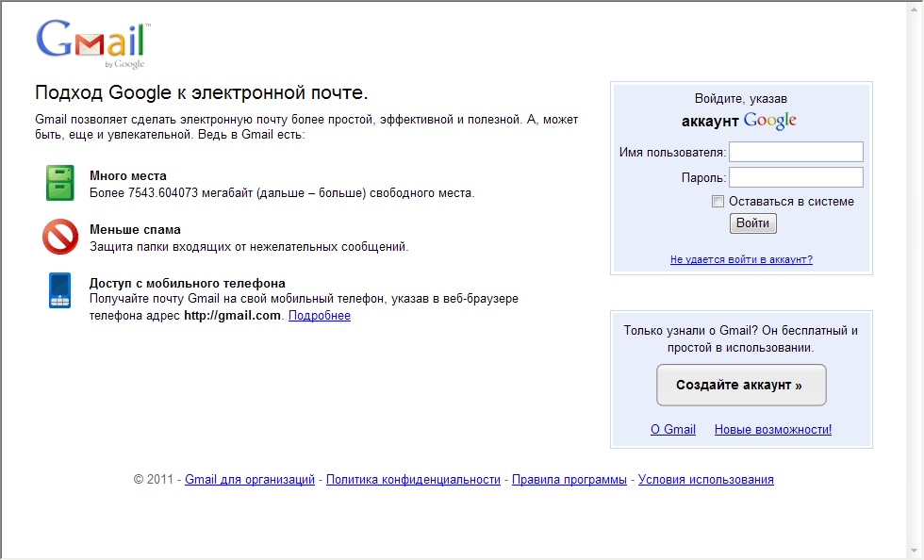Screen dimensions: 924x560
Task: Focus the 'Имя пользователя' username field
Action: click(796, 152)
